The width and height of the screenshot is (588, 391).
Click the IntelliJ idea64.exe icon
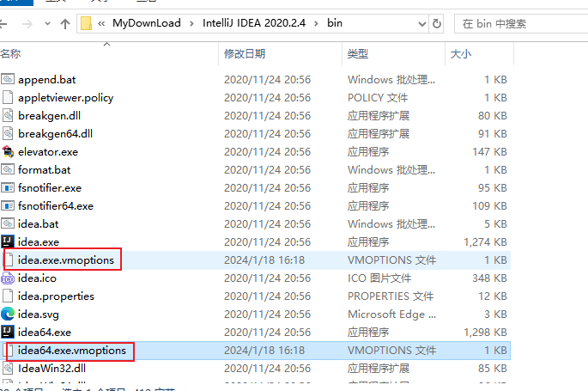8,332
